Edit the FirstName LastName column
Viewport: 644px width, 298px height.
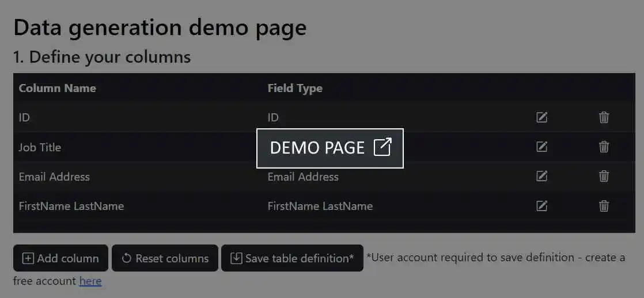[x=541, y=205]
